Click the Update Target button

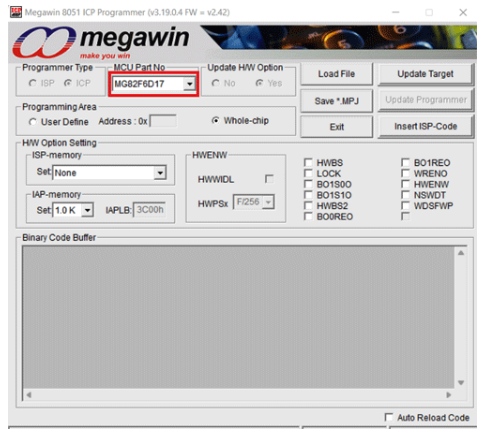point(425,74)
